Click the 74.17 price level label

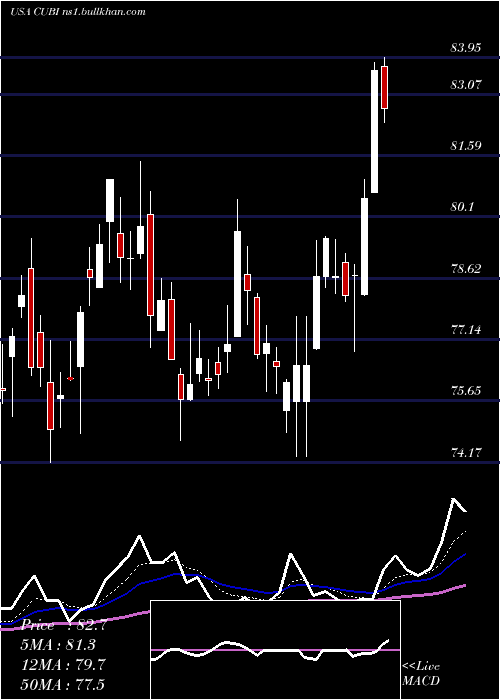pos(466,453)
